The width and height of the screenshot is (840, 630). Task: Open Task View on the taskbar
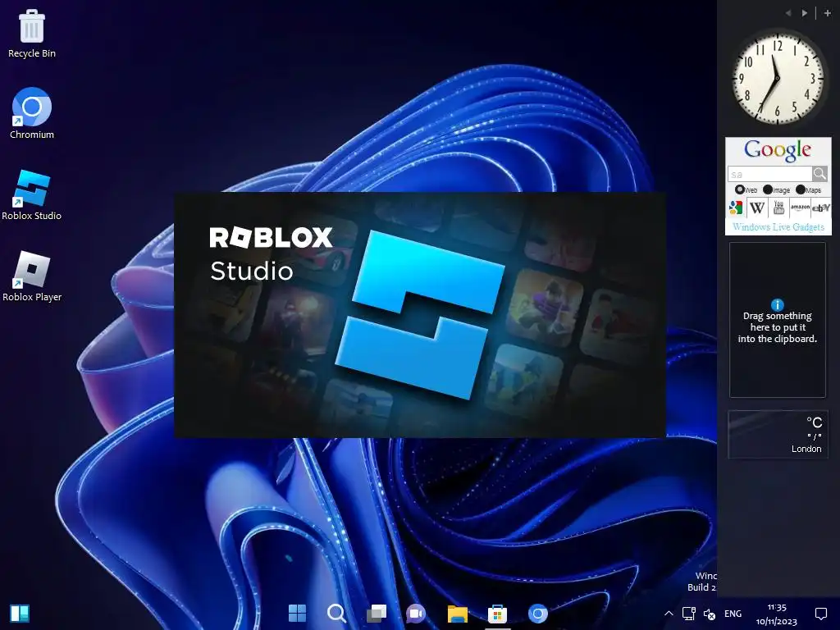376,613
